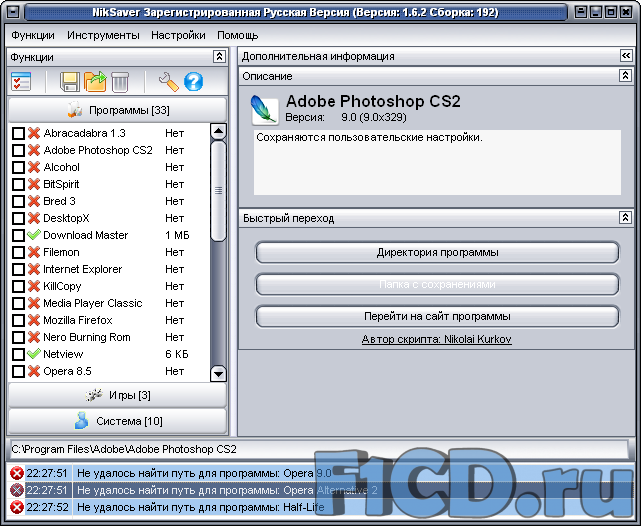Click error icon of Opera 9.0 log entry
The image size is (641, 526).
point(17,473)
